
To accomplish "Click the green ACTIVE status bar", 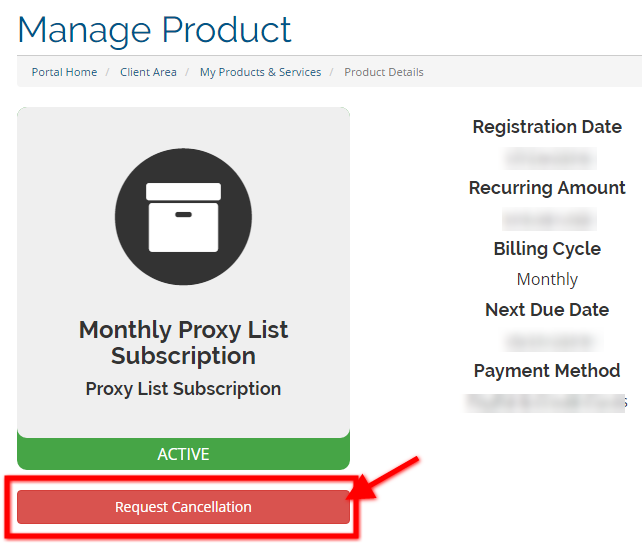I will click(x=183, y=454).
